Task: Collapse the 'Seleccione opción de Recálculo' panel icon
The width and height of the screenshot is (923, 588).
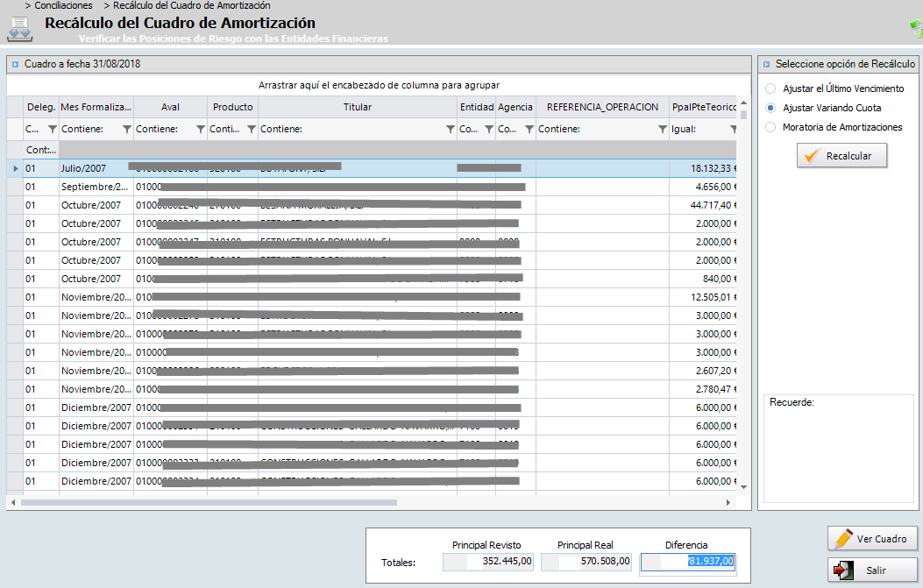Action: (766, 64)
